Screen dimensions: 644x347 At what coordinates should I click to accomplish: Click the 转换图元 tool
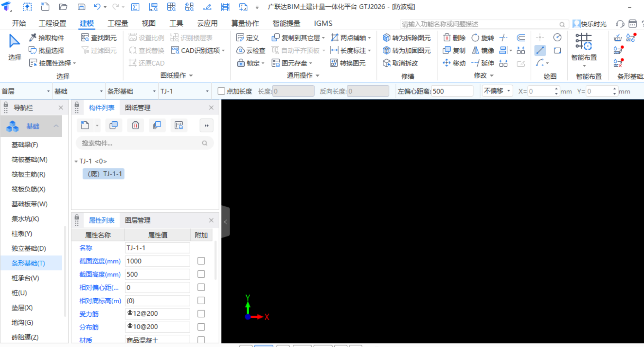point(348,63)
